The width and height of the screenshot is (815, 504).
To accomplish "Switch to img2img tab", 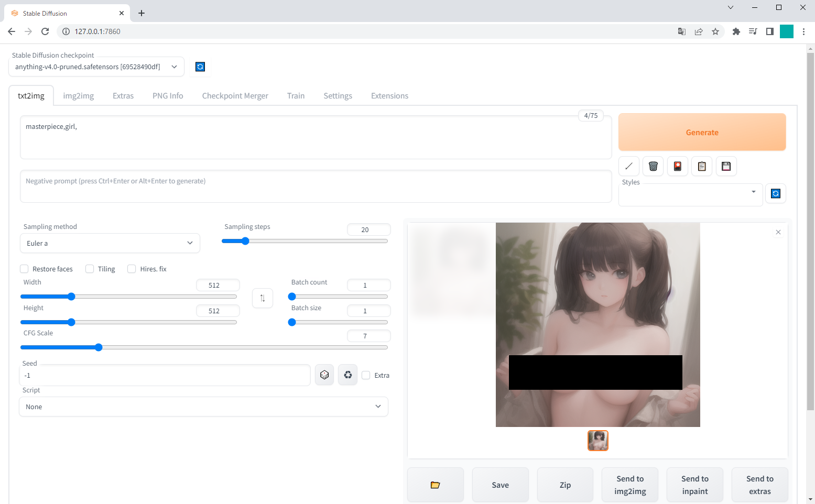I will (x=79, y=96).
